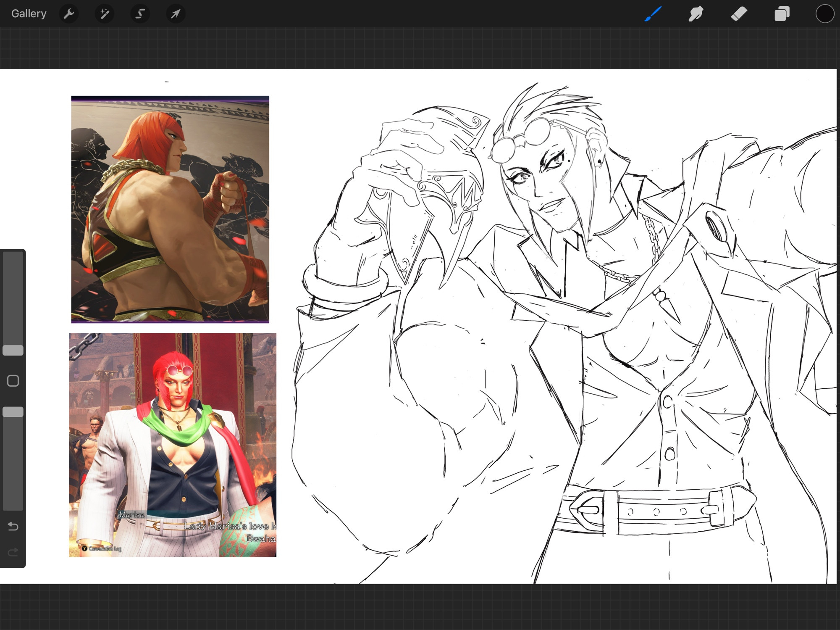Select the Brush tool
This screenshot has height=630, width=840.
pos(653,13)
